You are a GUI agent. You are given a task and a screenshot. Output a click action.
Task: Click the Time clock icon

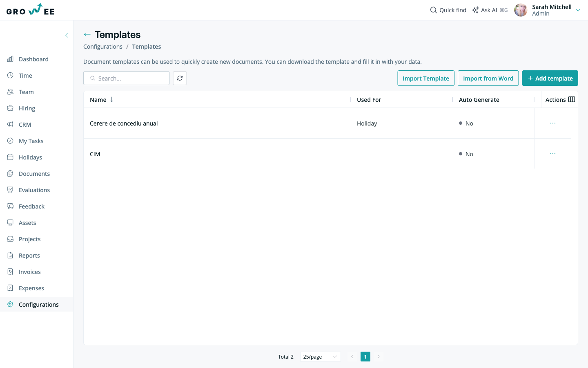click(x=10, y=75)
